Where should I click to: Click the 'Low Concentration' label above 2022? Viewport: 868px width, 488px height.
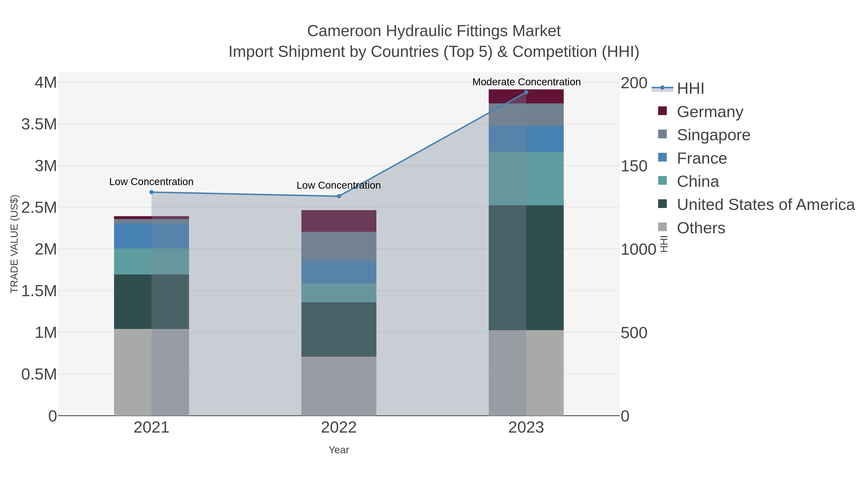pyautogui.click(x=339, y=185)
